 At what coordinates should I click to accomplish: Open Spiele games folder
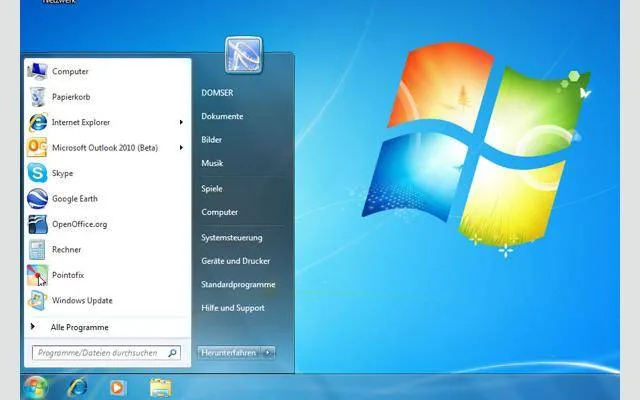pyautogui.click(x=212, y=189)
